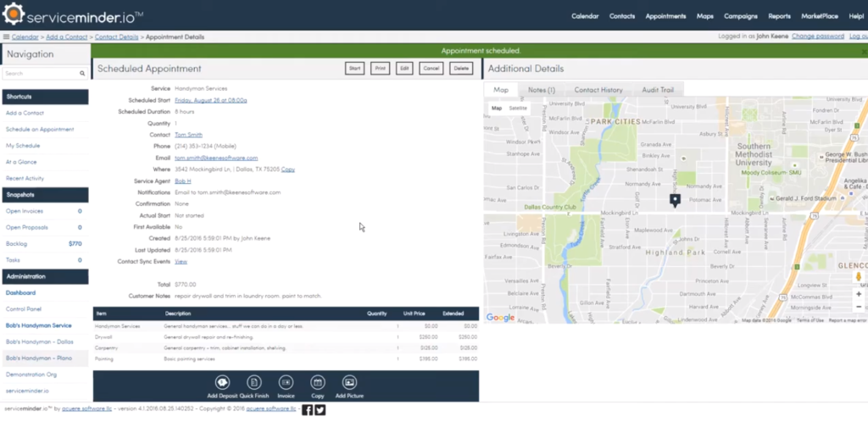The height and width of the screenshot is (422, 868).
Task: Click the Quick Finish icon
Action: click(x=254, y=382)
